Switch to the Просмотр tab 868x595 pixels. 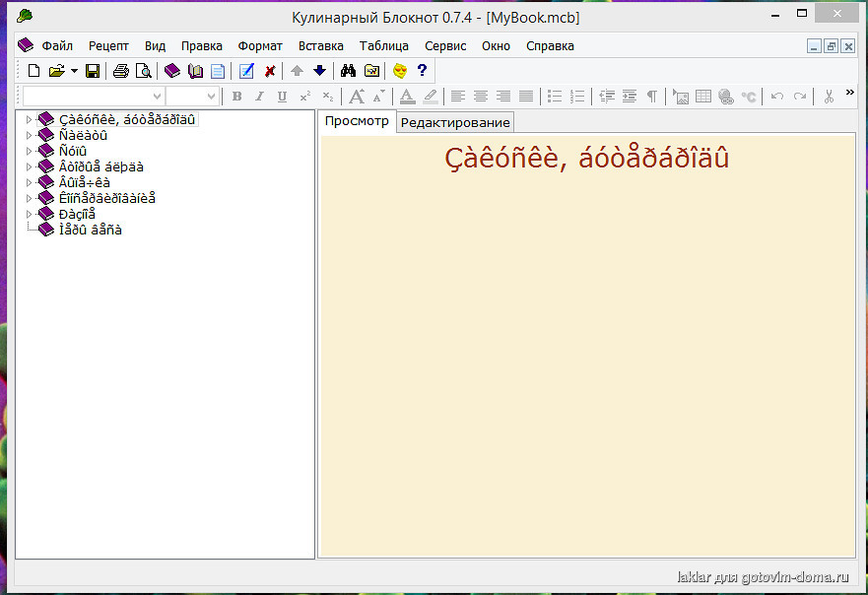[357, 121]
